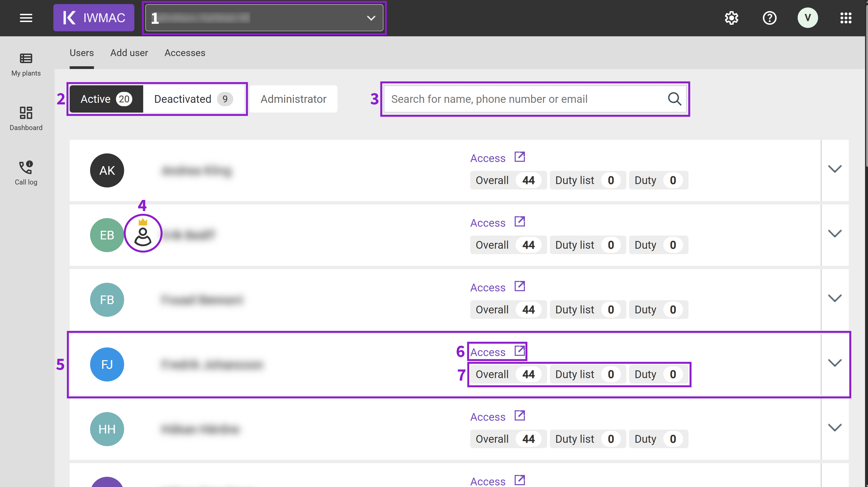Click the Duty 0 badge in the HH row

[x=658, y=439]
